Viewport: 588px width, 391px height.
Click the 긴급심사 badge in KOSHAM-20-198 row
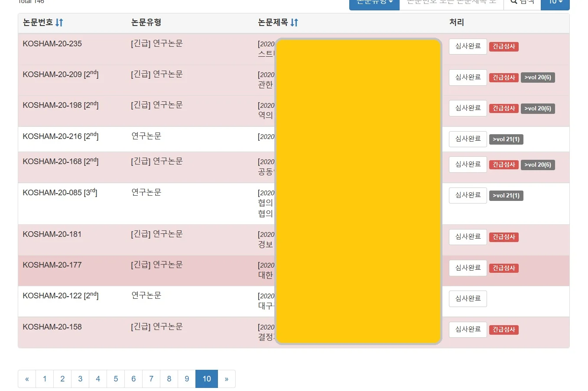504,108
